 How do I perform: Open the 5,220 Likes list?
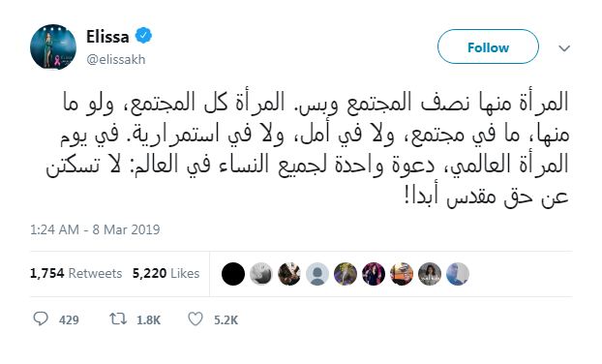coord(166,273)
